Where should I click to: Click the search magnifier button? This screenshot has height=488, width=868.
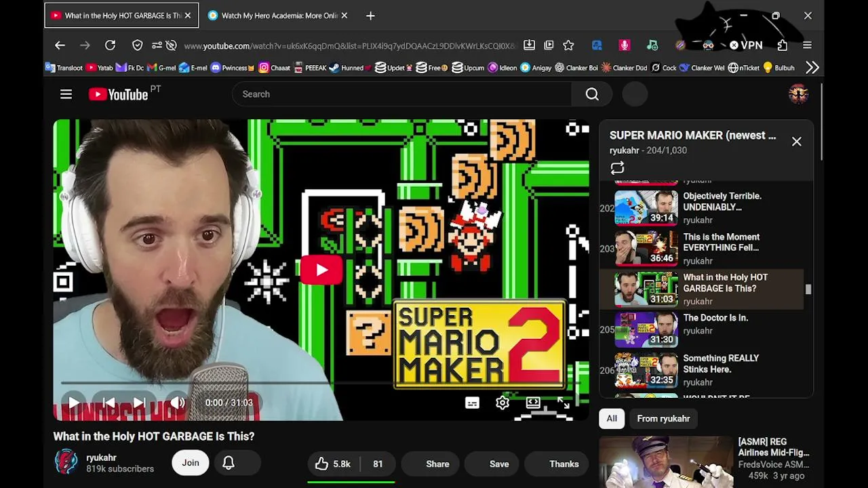coord(592,94)
